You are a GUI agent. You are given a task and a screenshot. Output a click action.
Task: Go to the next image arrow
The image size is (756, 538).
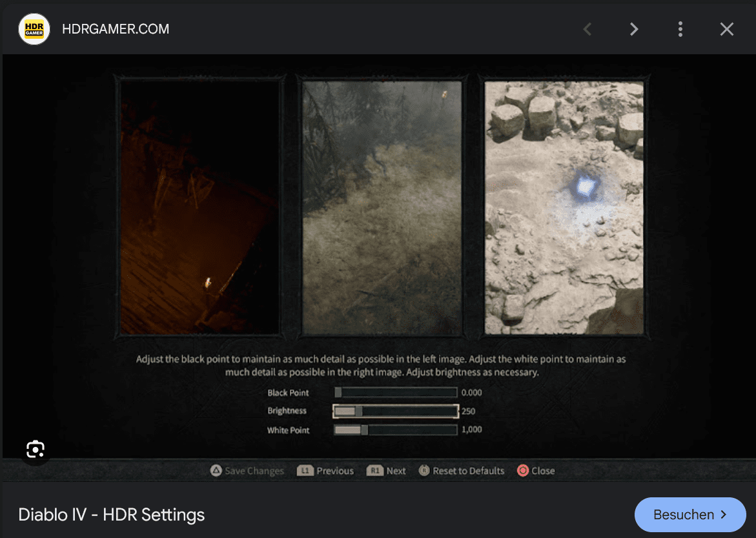coord(634,30)
